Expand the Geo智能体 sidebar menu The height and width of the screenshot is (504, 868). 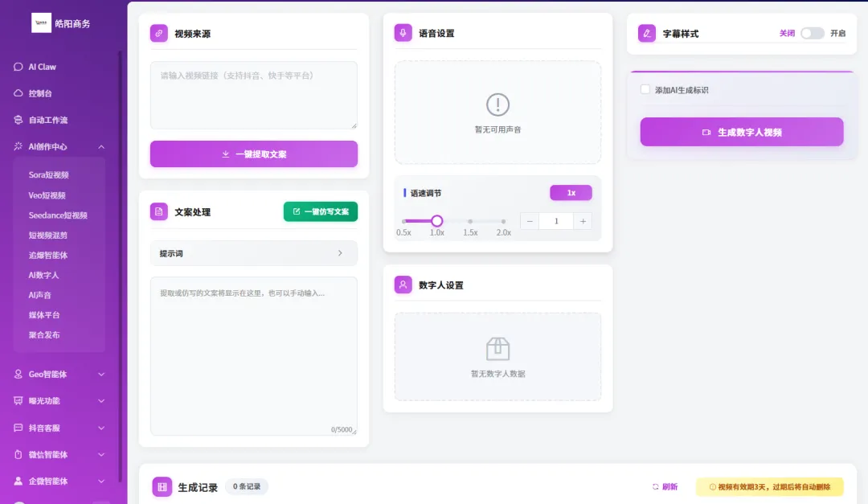pyautogui.click(x=101, y=374)
